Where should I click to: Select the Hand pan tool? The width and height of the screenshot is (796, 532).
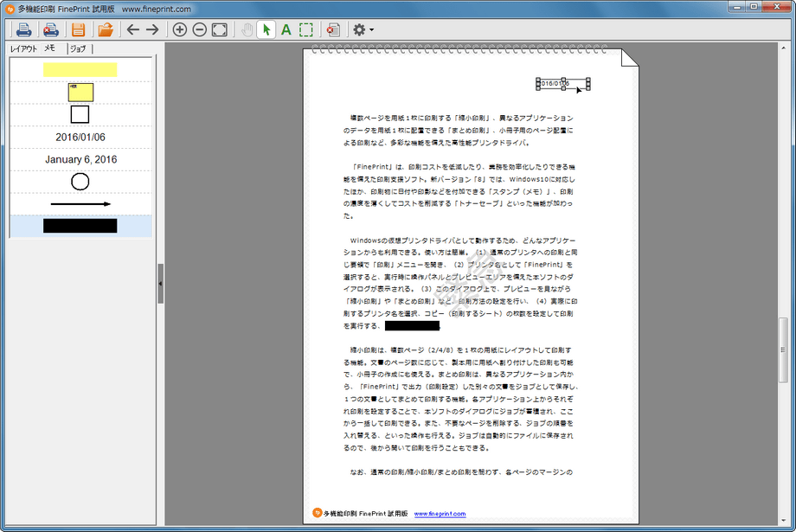(x=247, y=30)
